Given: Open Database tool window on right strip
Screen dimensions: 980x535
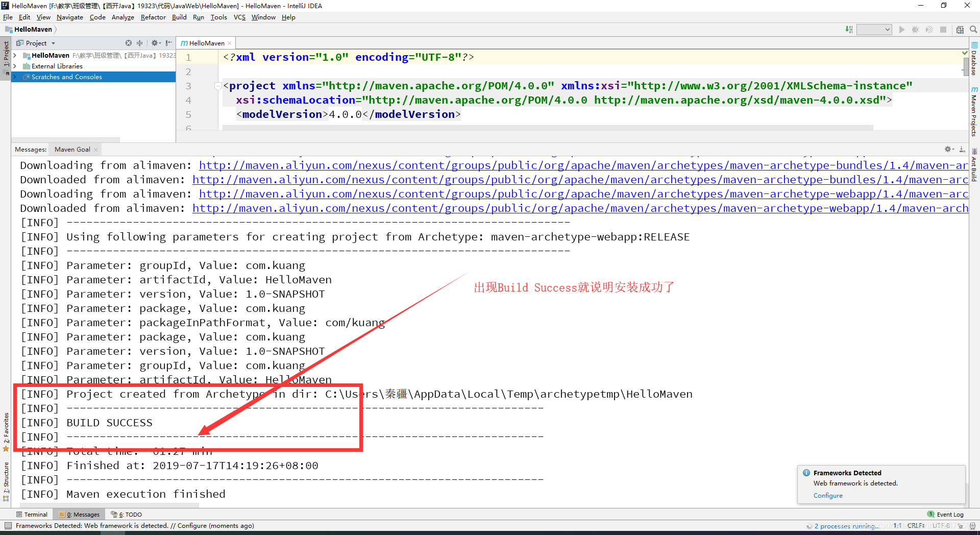Looking at the screenshot, I should pos(974,60).
